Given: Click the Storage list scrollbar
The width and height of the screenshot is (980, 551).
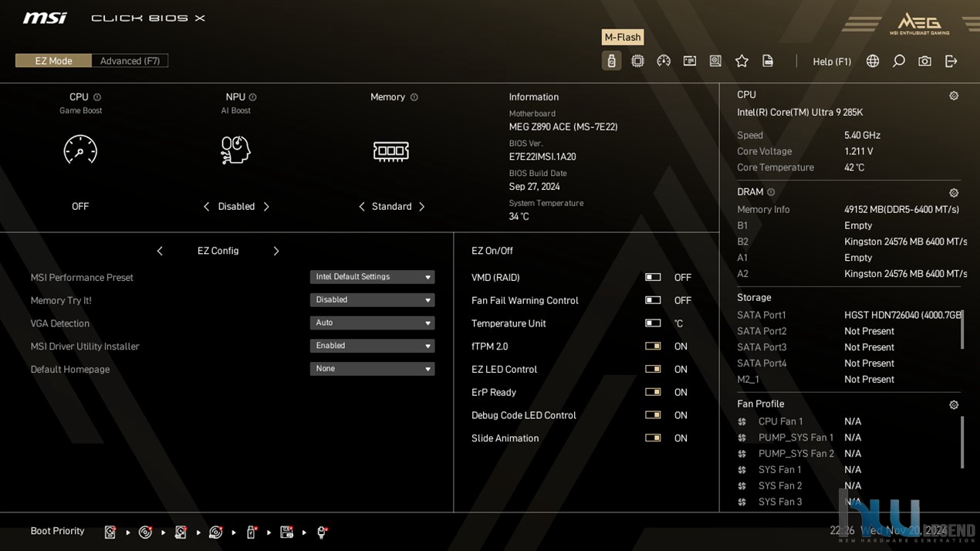Looking at the screenshot, I should pyautogui.click(x=961, y=330).
